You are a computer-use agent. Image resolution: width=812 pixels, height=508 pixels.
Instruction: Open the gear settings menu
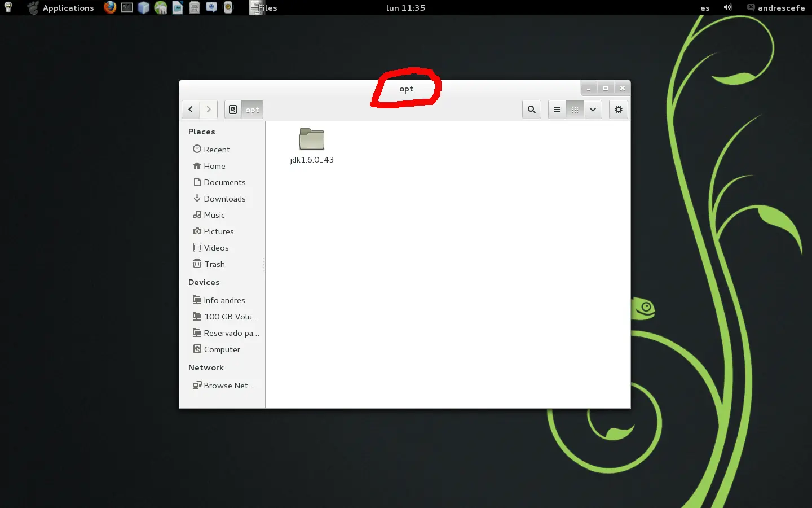tap(619, 110)
